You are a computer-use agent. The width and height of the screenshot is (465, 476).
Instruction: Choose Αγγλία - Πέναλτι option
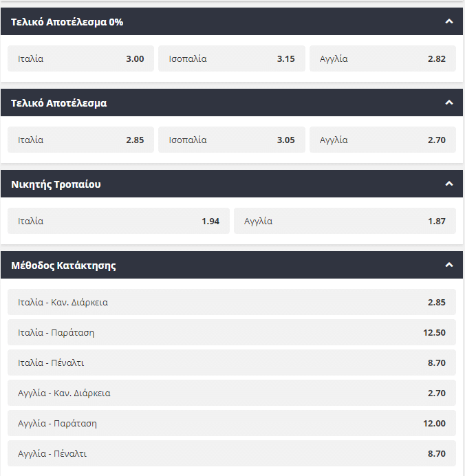(231, 453)
